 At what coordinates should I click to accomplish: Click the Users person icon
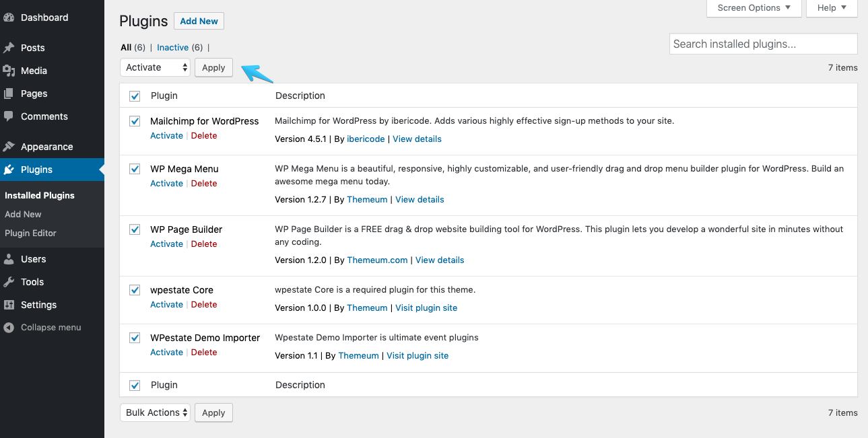pyautogui.click(x=9, y=259)
